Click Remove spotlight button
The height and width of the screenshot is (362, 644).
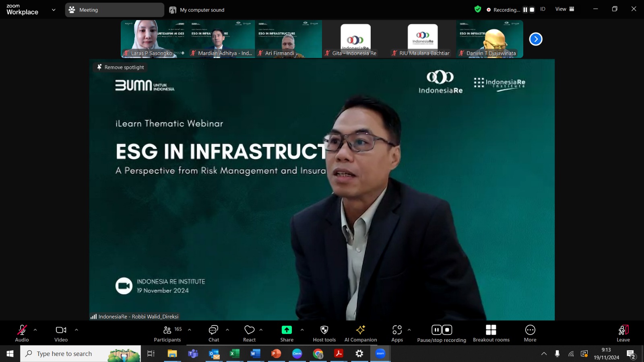click(120, 67)
